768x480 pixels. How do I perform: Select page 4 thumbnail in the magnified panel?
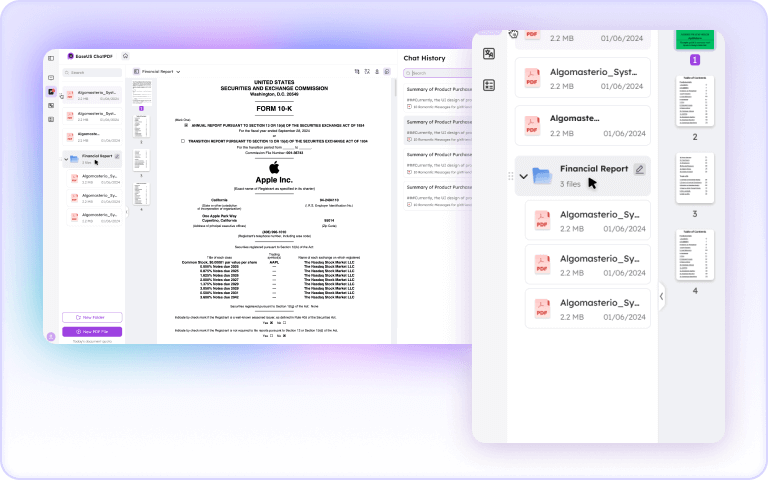pos(695,255)
